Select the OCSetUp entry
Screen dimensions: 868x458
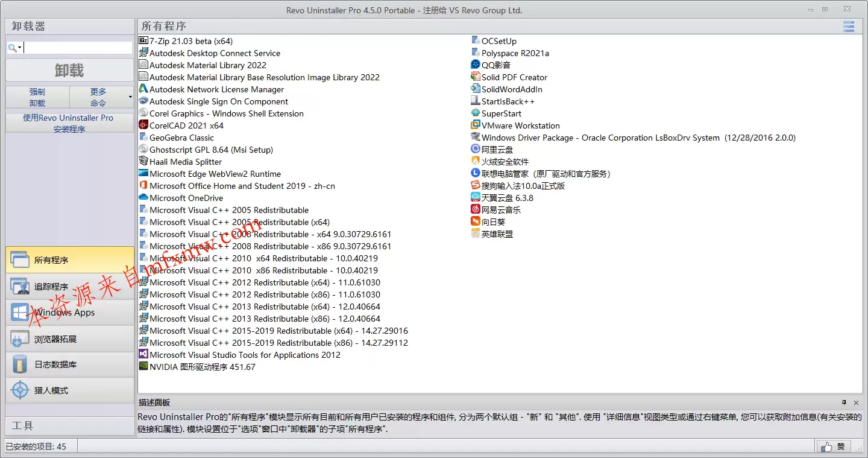tap(499, 41)
